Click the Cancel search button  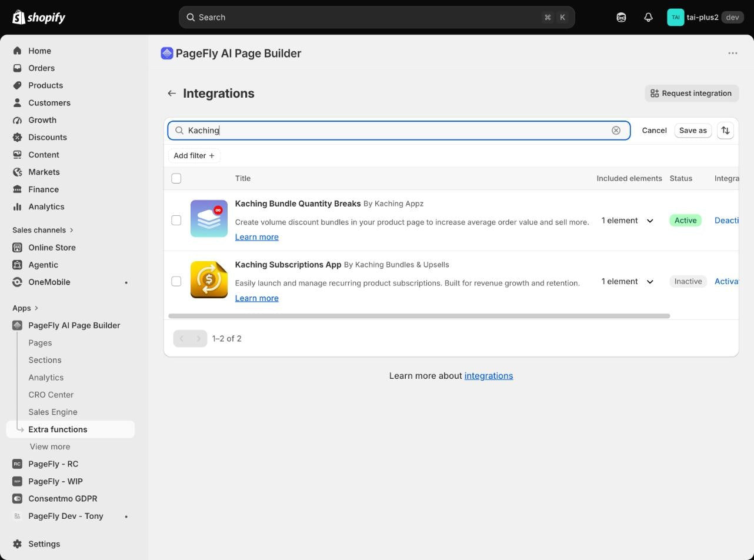pos(654,131)
